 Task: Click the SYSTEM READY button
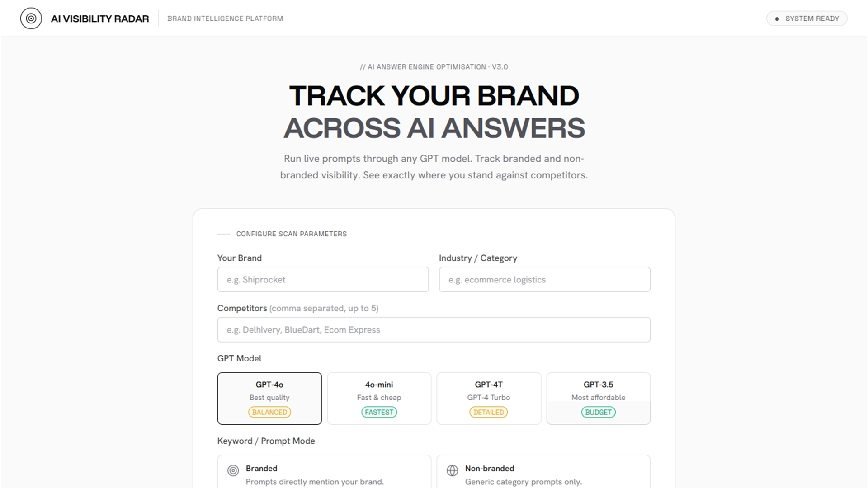point(807,19)
